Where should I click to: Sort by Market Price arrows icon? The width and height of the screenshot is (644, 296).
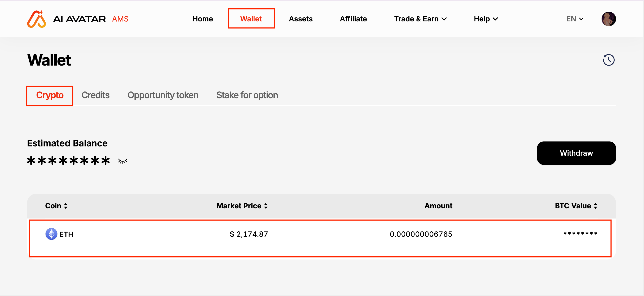click(266, 206)
